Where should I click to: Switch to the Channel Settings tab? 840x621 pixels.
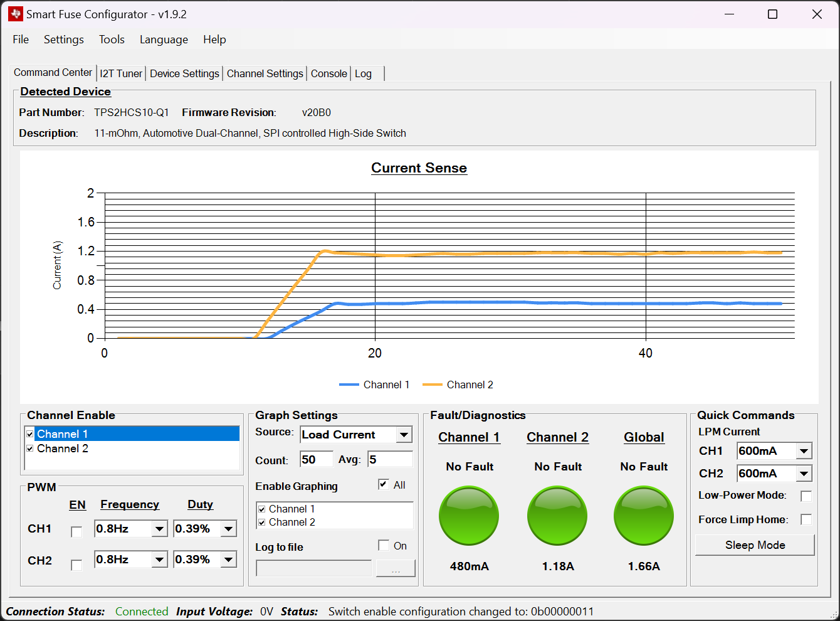coord(265,73)
